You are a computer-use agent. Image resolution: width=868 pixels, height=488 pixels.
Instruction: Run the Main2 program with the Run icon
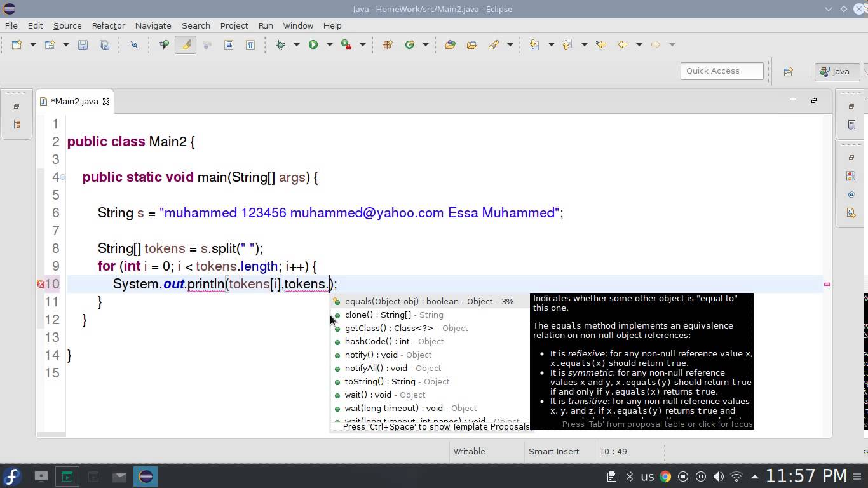click(313, 44)
